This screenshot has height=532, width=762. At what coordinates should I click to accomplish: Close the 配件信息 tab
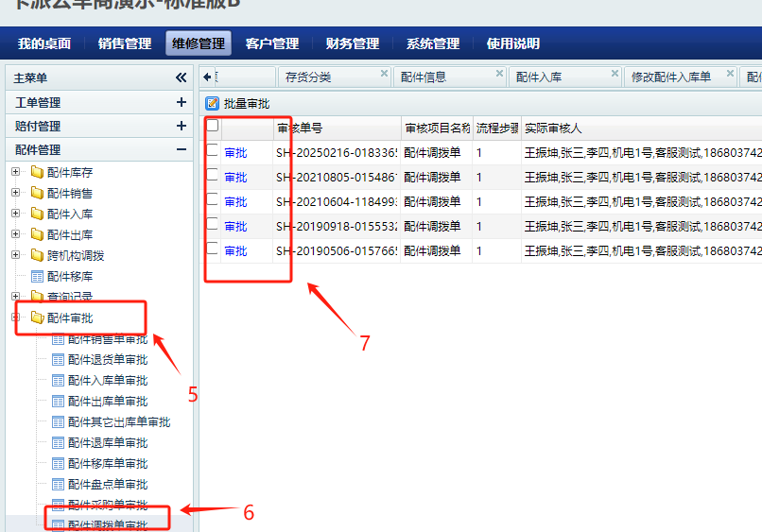(x=499, y=74)
